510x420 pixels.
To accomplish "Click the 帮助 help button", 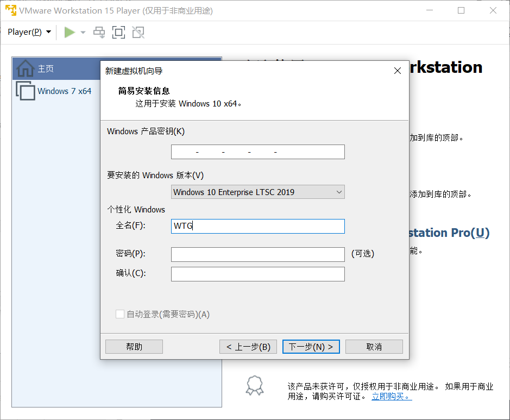I will (134, 347).
